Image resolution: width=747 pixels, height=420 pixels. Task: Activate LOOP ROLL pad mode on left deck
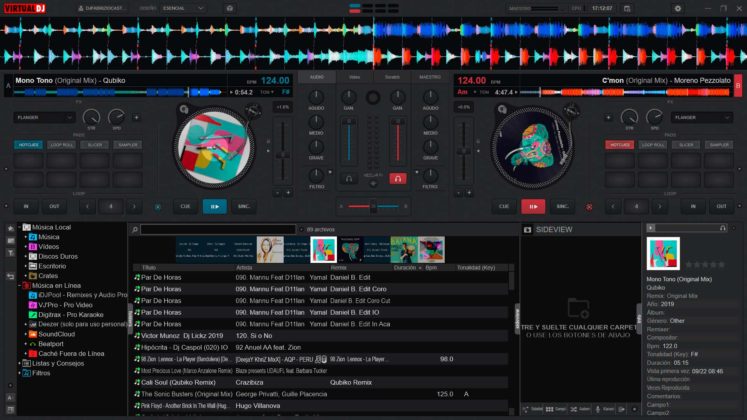[x=61, y=145]
